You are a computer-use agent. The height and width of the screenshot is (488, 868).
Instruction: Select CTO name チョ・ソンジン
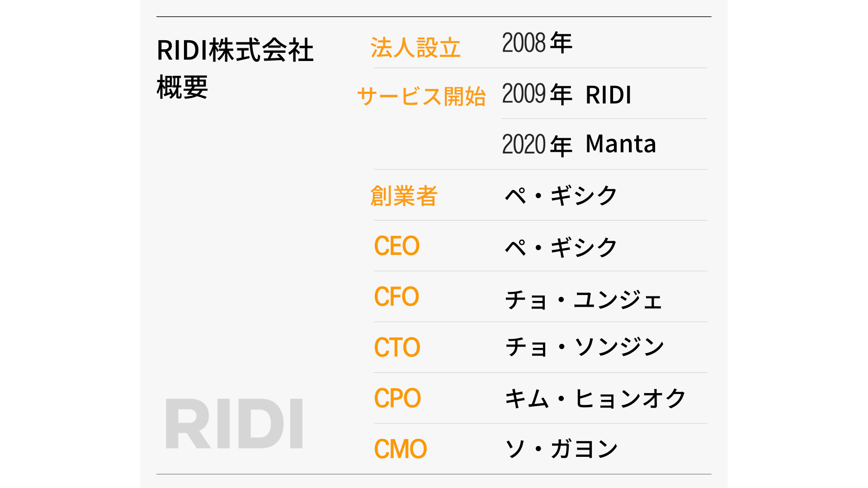coord(584,347)
